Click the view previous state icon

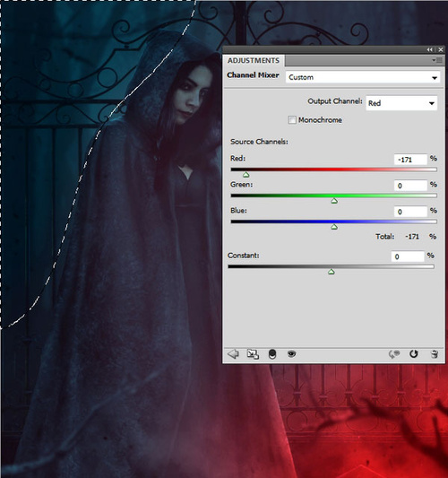point(394,354)
